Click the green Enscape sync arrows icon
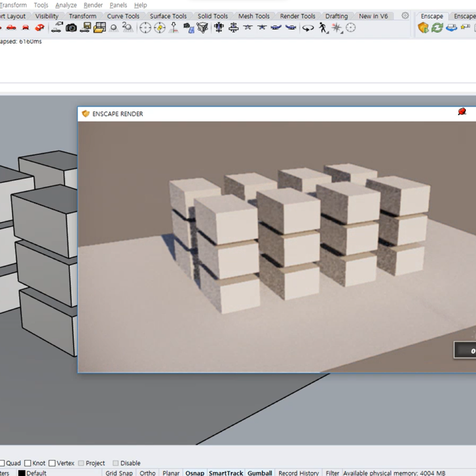This screenshot has width=476, height=476. [x=437, y=27]
